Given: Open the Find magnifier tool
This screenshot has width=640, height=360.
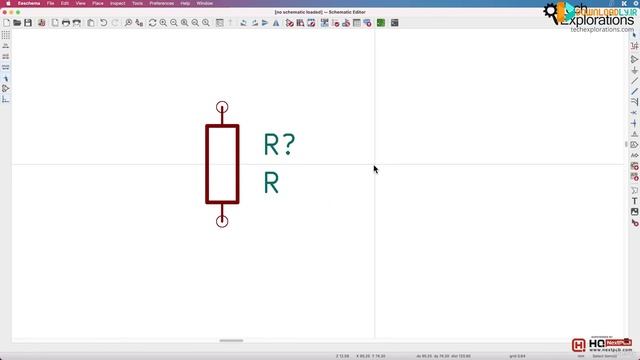Looking at the screenshot, I should click(x=129, y=23).
